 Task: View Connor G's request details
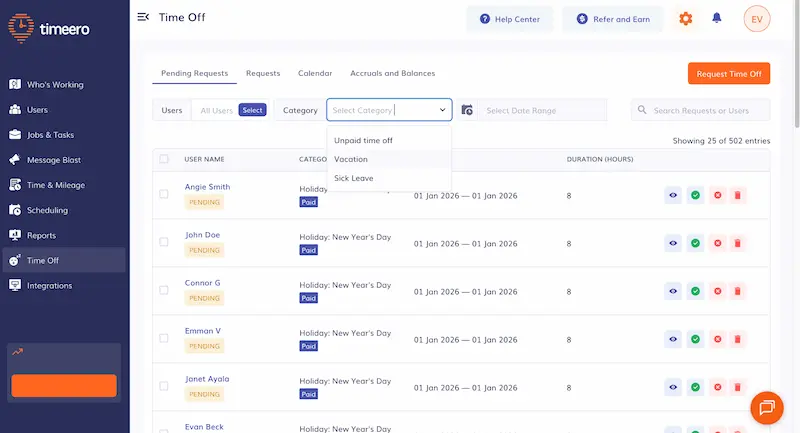[673, 291]
